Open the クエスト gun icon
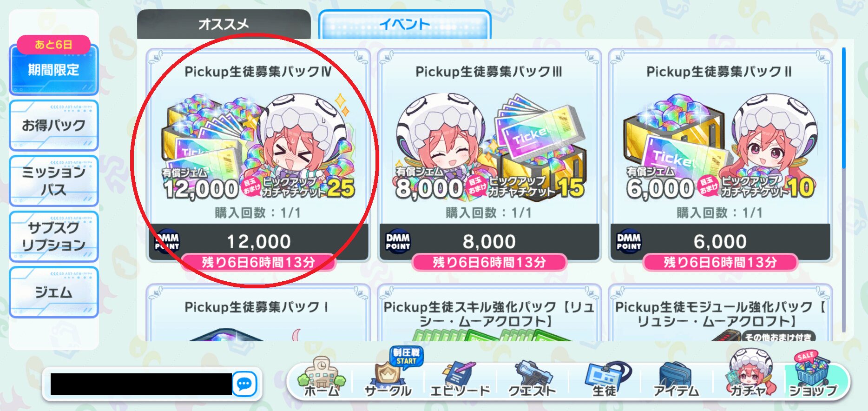The image size is (868, 411). pyautogui.click(x=533, y=378)
